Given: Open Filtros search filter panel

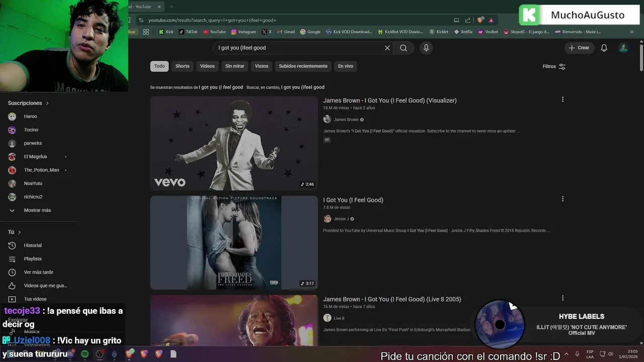Looking at the screenshot, I should [554, 66].
